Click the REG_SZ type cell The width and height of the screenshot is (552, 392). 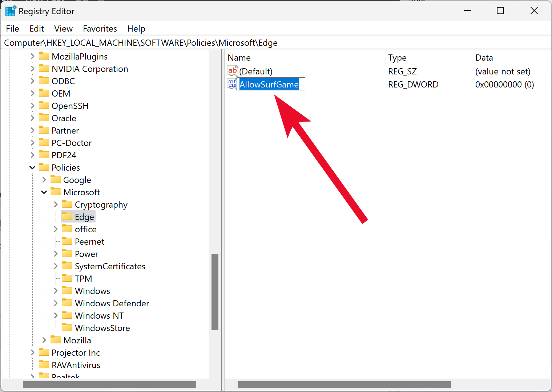[402, 72]
